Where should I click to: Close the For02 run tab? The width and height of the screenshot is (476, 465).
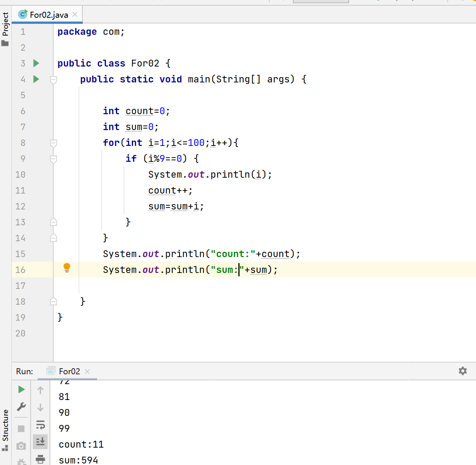87,371
